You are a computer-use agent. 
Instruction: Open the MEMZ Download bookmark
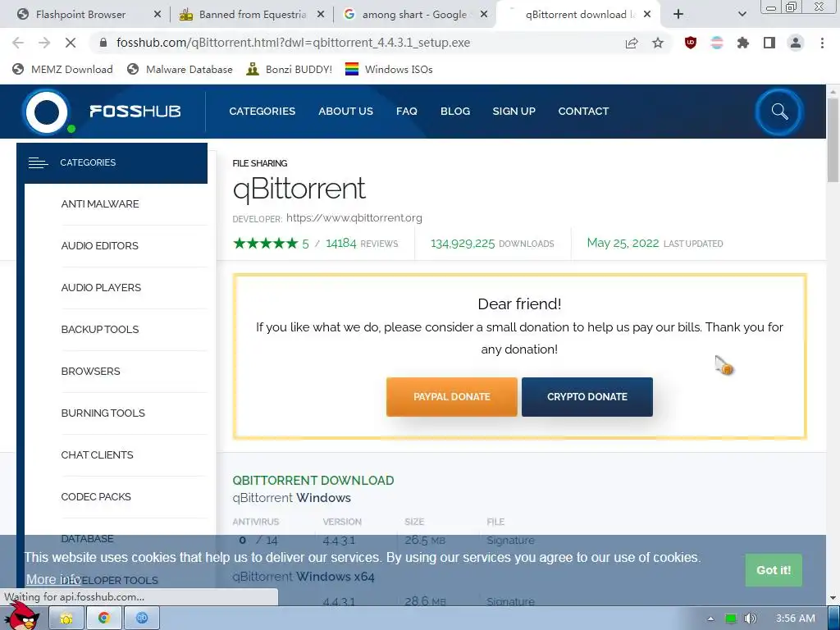click(x=62, y=69)
